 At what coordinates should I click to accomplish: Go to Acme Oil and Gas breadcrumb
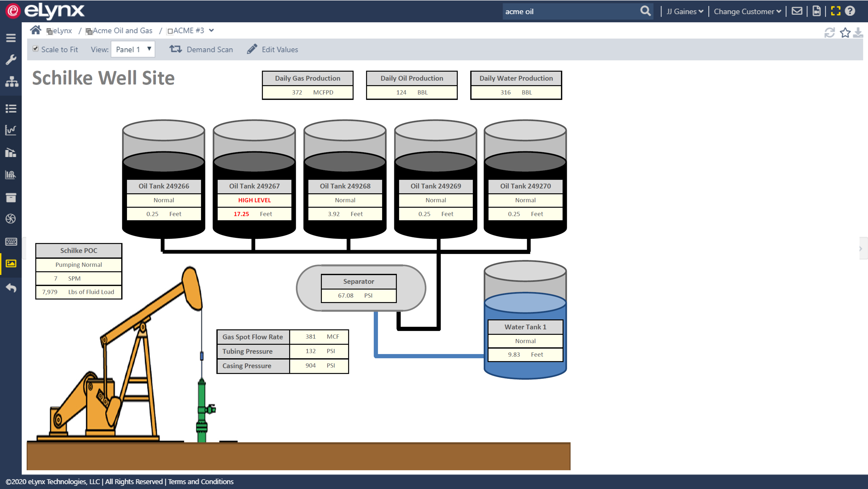122,31
